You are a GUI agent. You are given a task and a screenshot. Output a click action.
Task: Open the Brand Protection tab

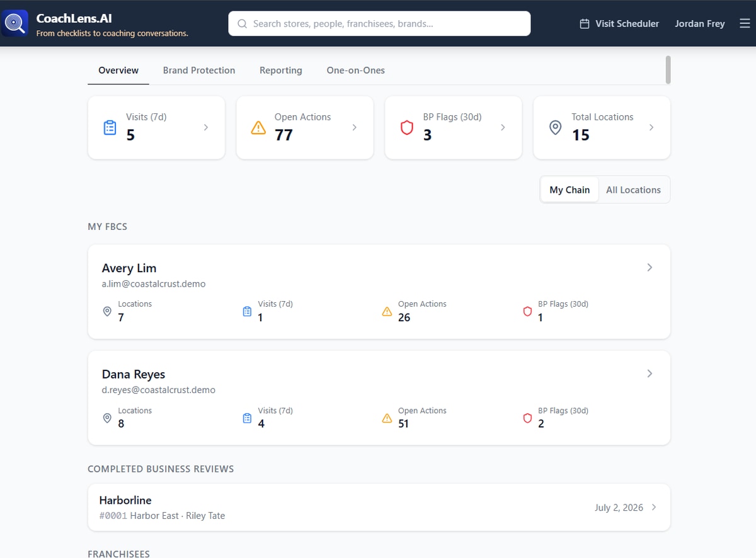tap(199, 71)
